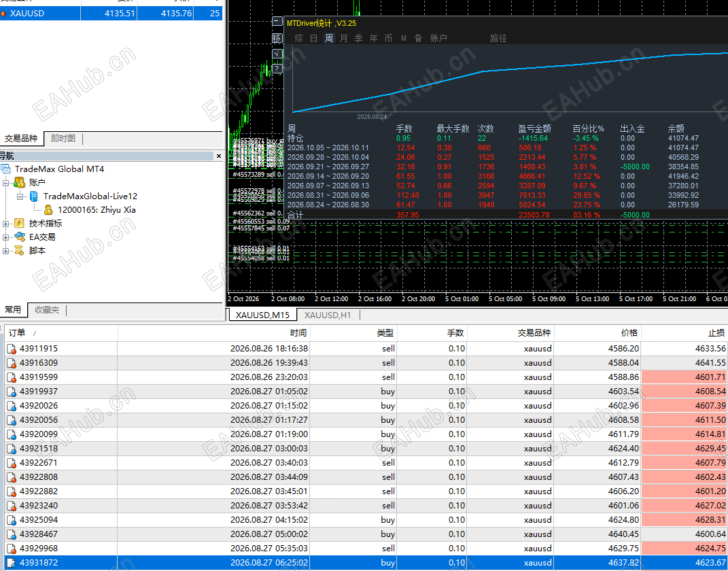This screenshot has width=728, height=571.
Task: Click the buy order icon for order 43928467
Action: click(12, 535)
